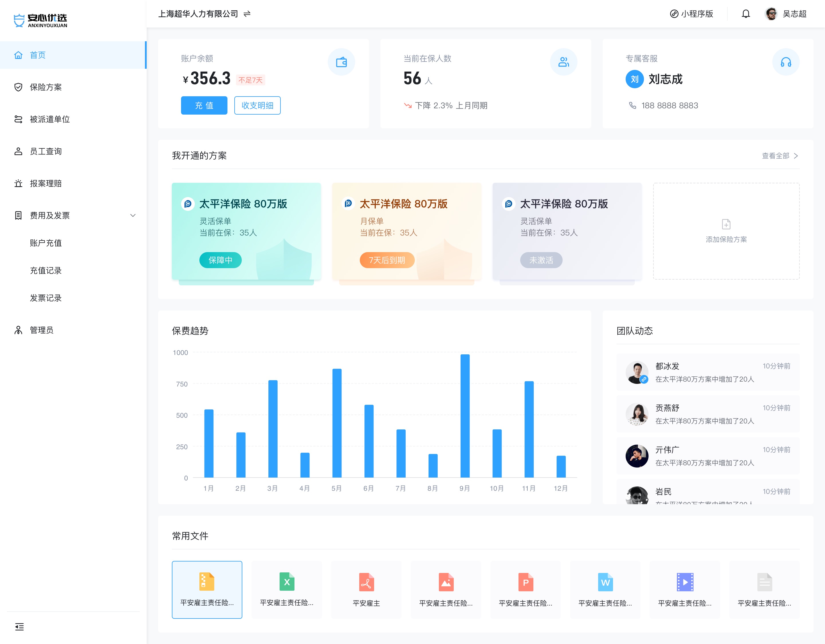The image size is (825, 644).
Task: Click the notification bell icon
Action: click(x=746, y=13)
